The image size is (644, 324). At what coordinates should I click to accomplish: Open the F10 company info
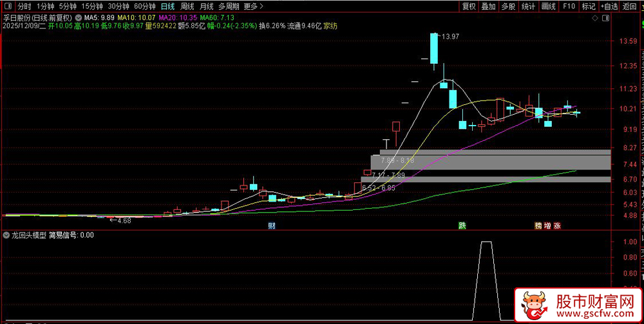(569, 6)
